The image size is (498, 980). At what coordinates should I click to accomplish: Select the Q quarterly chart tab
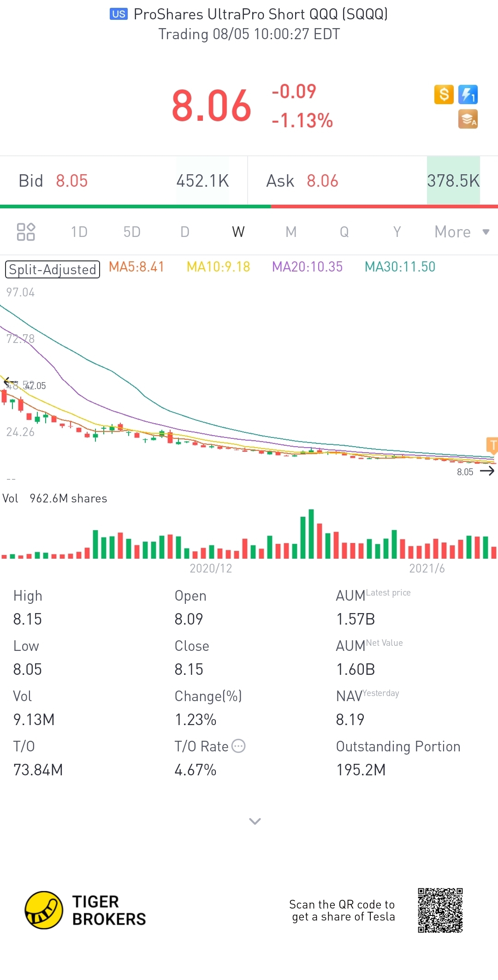click(x=344, y=232)
